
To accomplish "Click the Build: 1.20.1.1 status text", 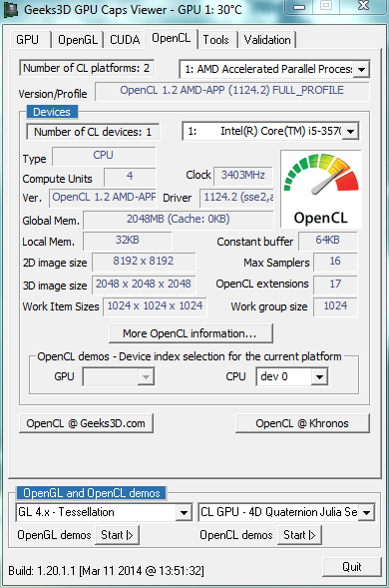I will click(x=106, y=571).
